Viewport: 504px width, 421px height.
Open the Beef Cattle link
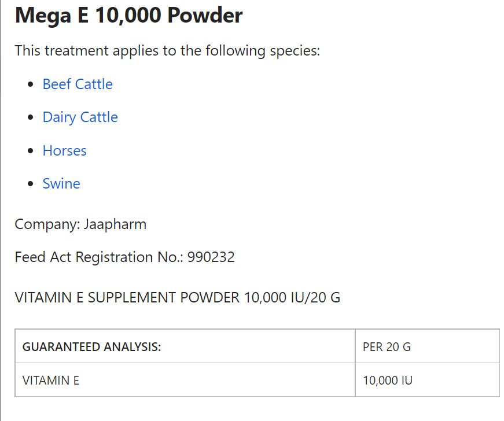coord(78,84)
